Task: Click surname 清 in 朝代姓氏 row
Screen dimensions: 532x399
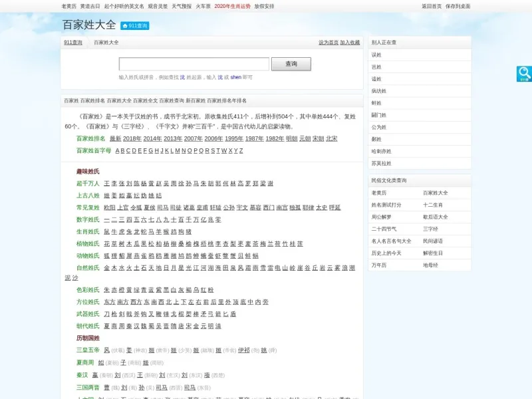Action: 218,326
